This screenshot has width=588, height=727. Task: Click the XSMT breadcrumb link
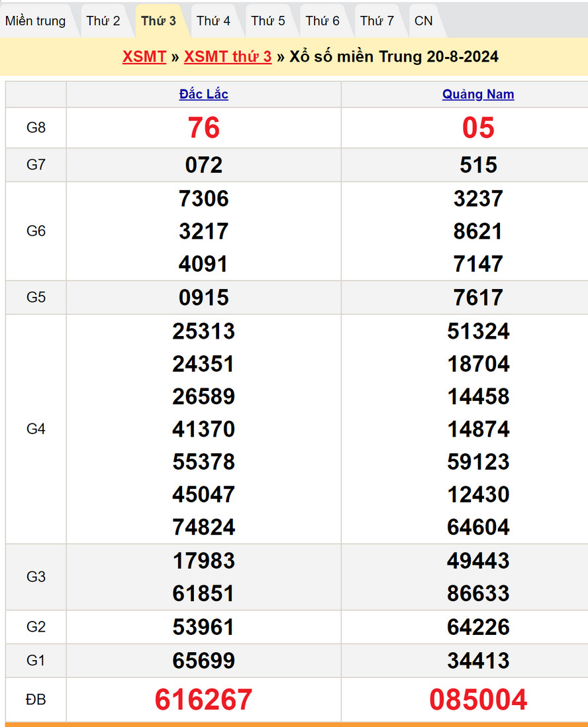click(144, 57)
